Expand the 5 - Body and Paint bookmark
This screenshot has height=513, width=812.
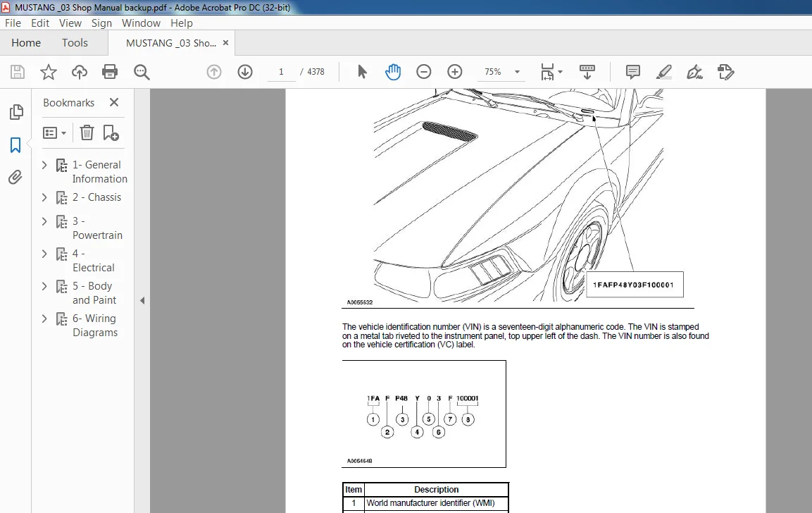coord(44,286)
